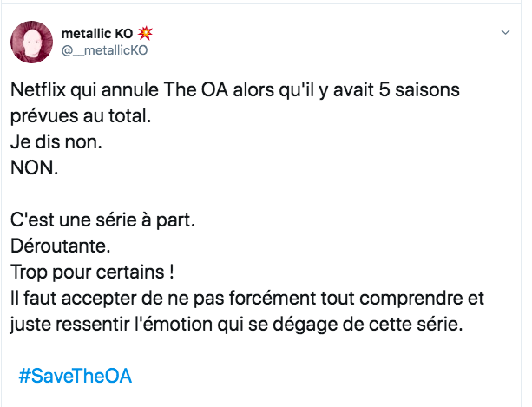Click the word 'comprendre' in the tweet
The height and width of the screenshot is (407, 532).
click(410, 299)
